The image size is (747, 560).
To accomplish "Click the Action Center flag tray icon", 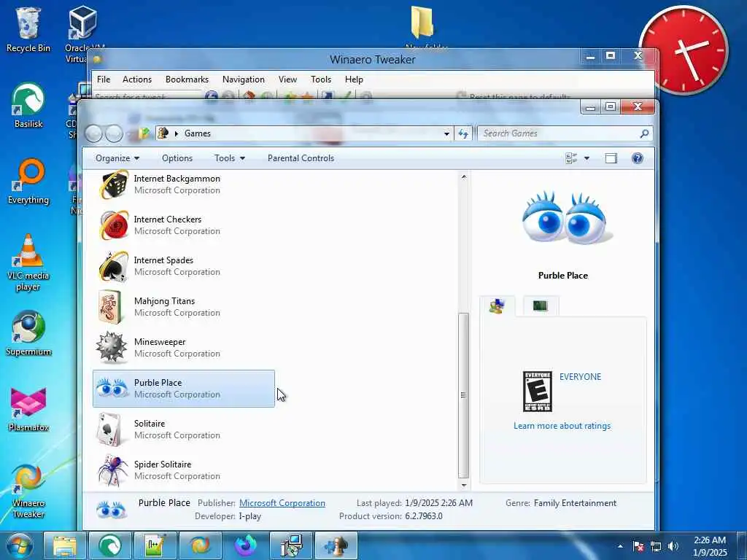I will [x=638, y=545].
